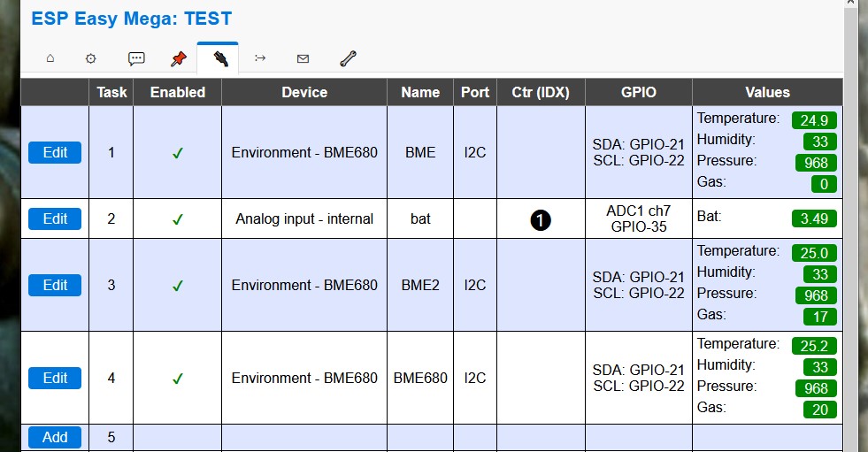Click task 4 temperature value 25.2
Viewport: 868px width, 452px height.
coord(814,347)
